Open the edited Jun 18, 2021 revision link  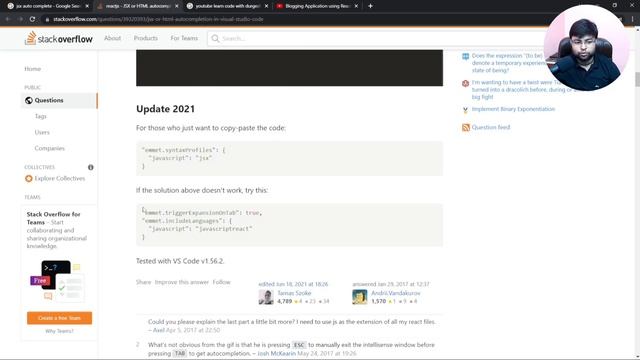tap(293, 284)
